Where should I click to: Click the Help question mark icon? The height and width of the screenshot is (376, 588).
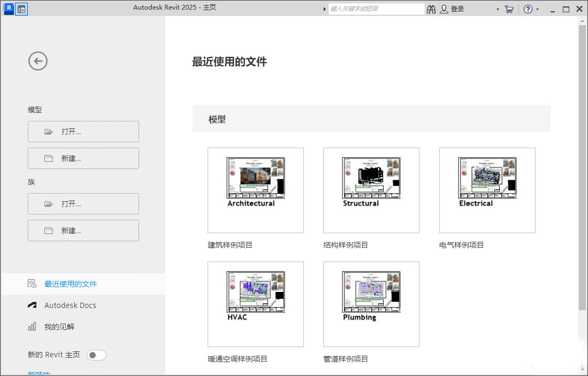[527, 9]
